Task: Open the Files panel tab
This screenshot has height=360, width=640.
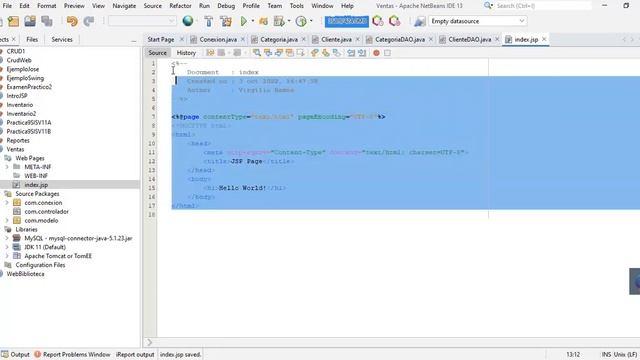Action: [32, 39]
